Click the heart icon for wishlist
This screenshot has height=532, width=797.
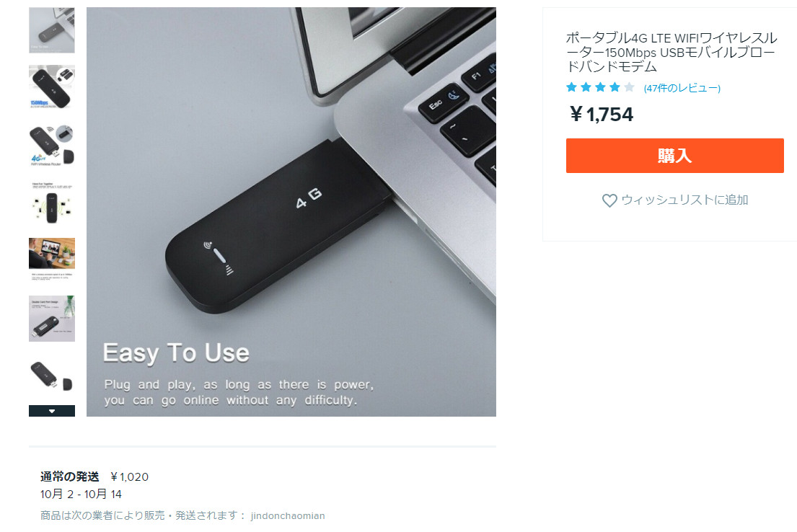click(609, 200)
